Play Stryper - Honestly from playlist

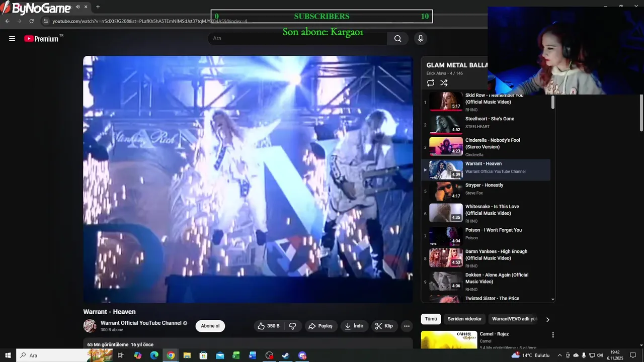pos(486,191)
